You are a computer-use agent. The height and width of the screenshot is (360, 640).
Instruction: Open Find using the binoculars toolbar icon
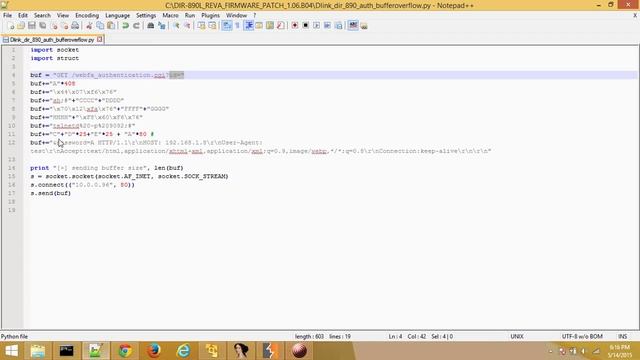click(151, 26)
